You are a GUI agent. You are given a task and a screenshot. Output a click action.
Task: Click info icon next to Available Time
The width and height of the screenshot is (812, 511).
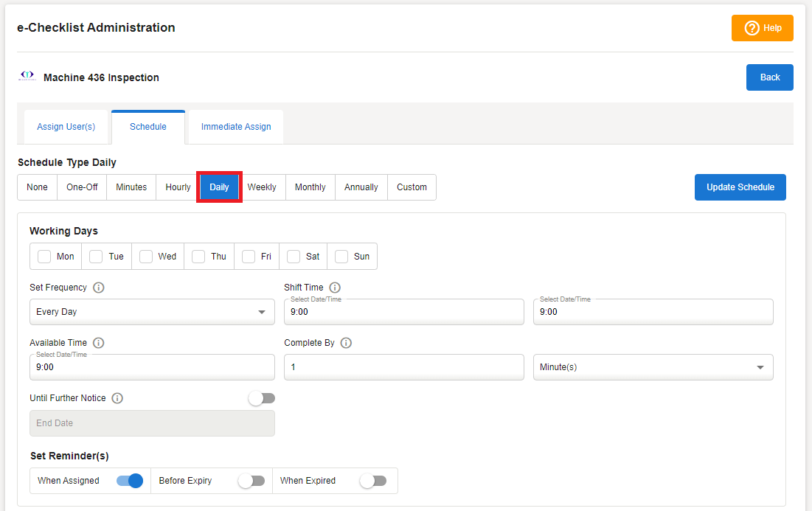click(x=99, y=343)
